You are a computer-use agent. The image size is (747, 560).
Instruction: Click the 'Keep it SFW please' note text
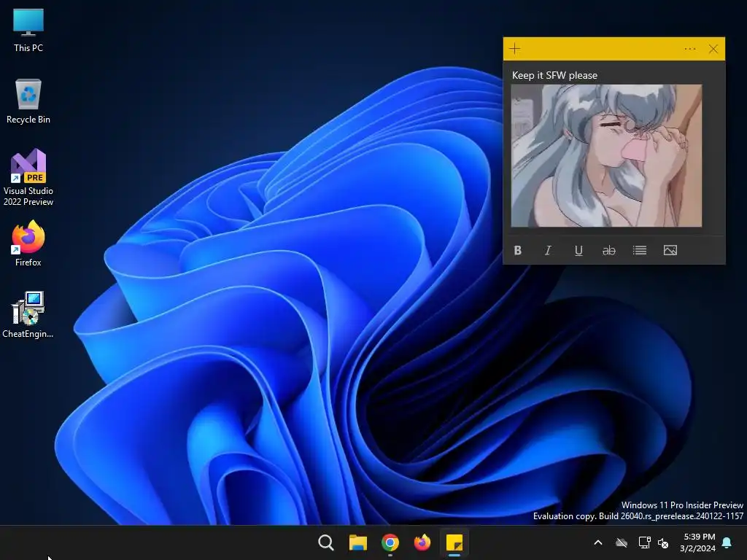(x=554, y=75)
